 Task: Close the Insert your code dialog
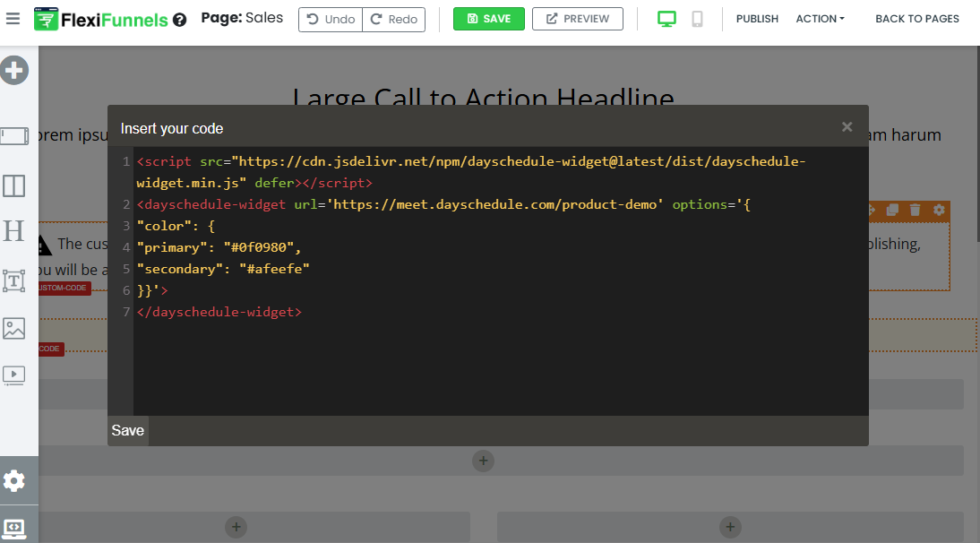pos(847,127)
